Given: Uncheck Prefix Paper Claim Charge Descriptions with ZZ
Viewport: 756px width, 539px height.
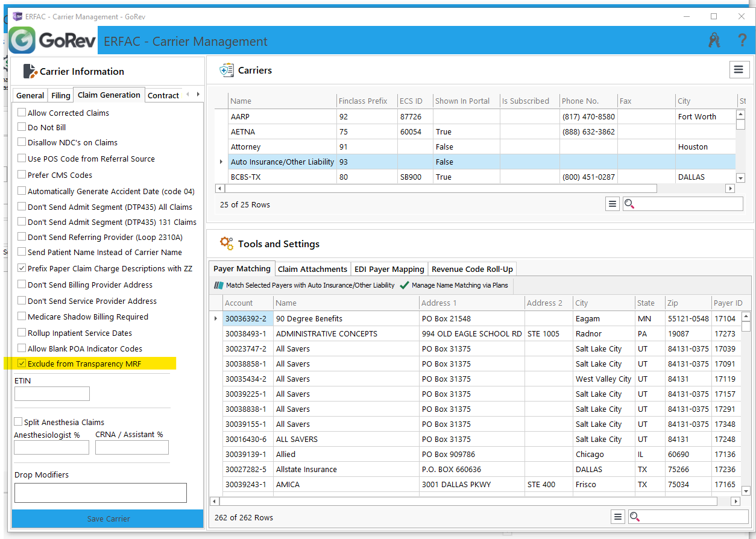Looking at the screenshot, I should [22, 268].
